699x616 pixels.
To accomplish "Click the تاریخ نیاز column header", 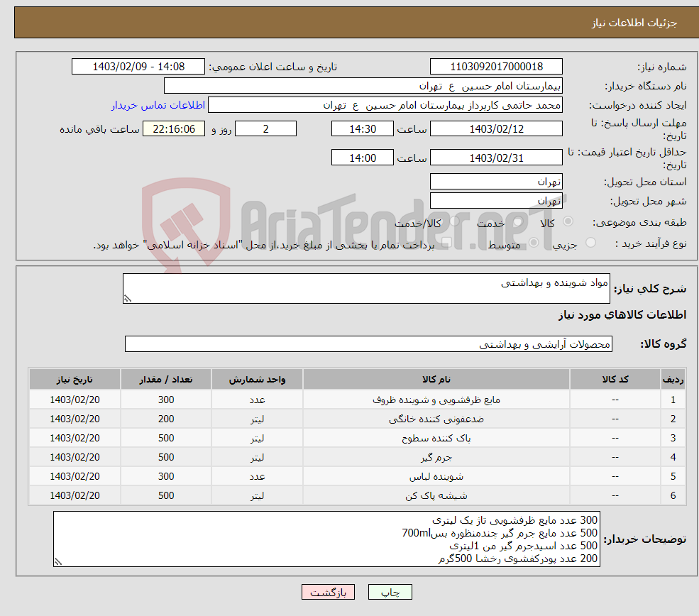I will tap(75, 379).
